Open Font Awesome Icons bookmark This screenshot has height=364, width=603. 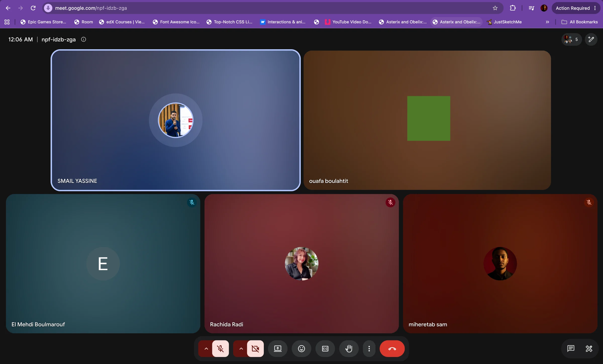[176, 22]
